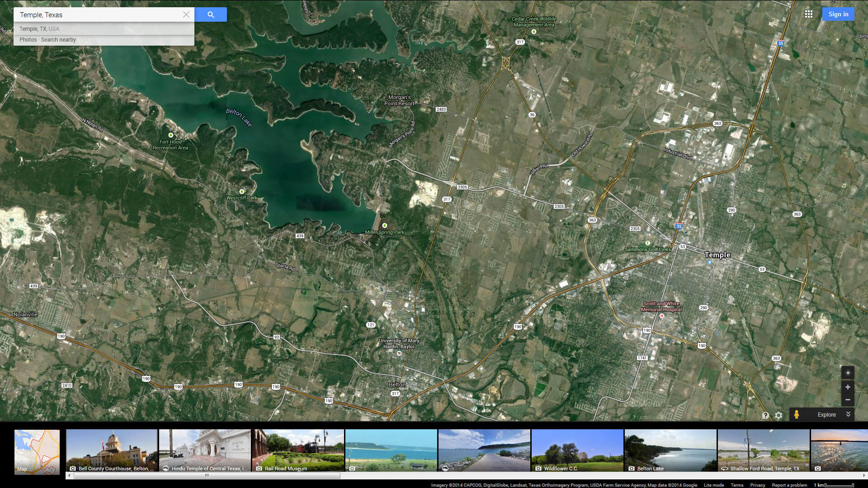Zoom in with the plus button
This screenshot has width=868, height=488.
coord(848,387)
